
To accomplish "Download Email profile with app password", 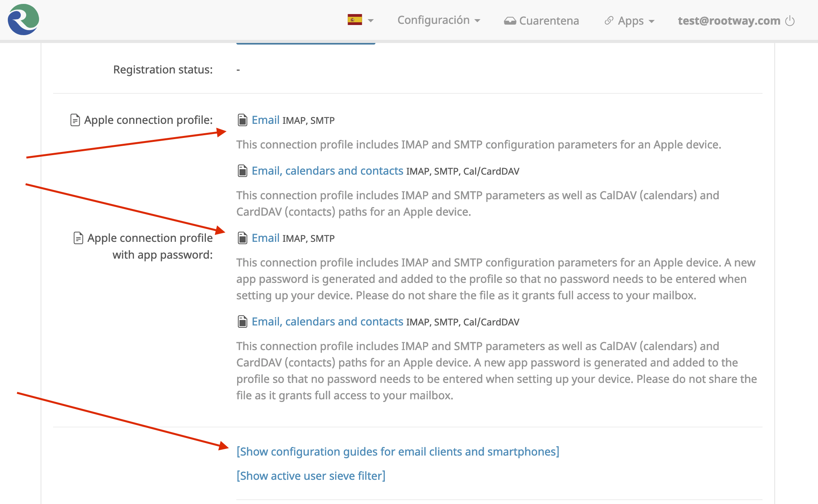I will pyautogui.click(x=265, y=238).
